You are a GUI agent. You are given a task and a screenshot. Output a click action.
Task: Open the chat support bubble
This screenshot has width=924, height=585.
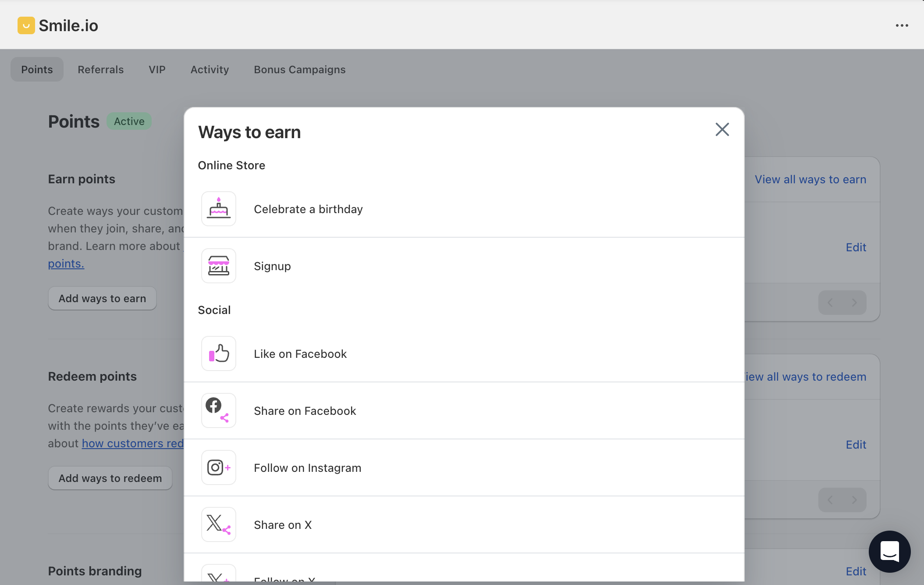(x=889, y=551)
